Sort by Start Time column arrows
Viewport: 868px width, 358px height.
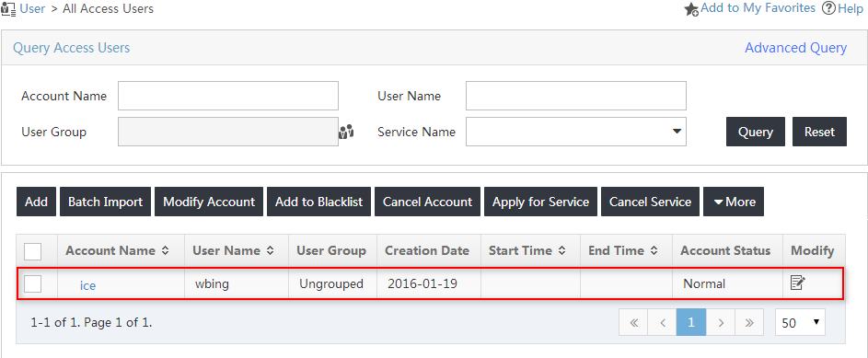click(x=561, y=250)
